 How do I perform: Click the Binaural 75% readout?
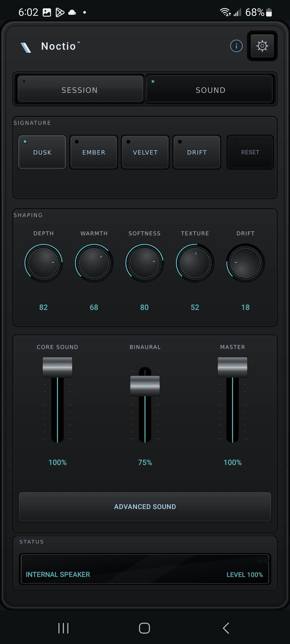pos(145,462)
